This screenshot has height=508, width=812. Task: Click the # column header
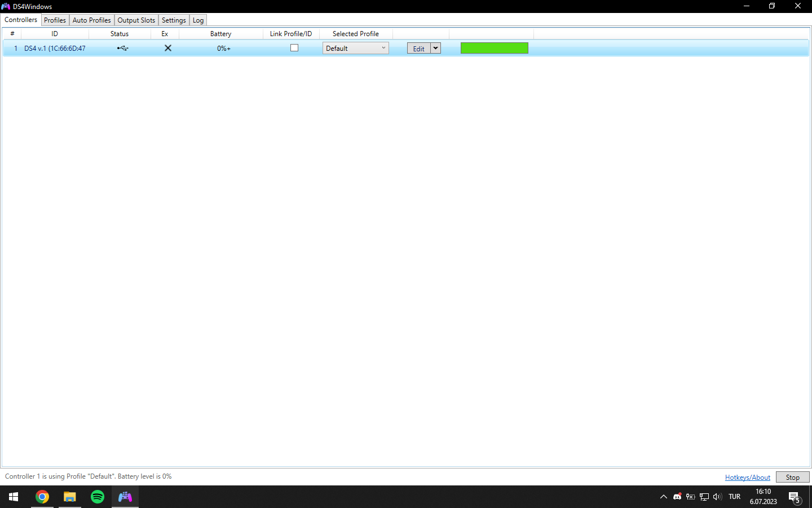point(12,34)
